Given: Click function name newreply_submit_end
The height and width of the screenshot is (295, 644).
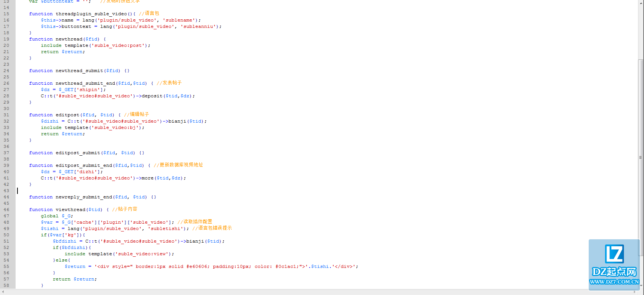Looking at the screenshot, I should 84,197.
